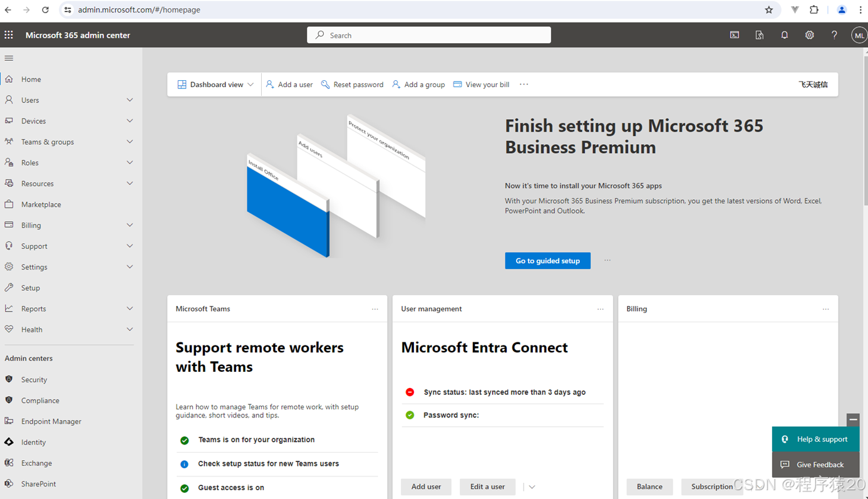This screenshot has height=499, width=868.
Task: Open the What's new document icon in header
Action: click(760, 35)
